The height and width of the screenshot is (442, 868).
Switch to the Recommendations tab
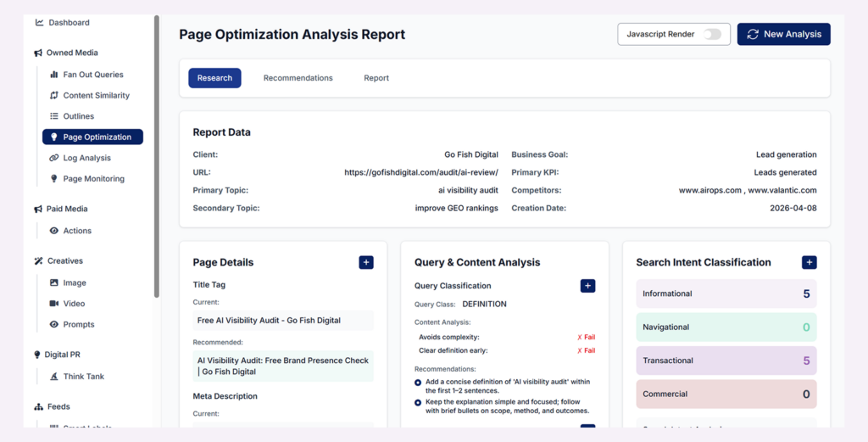pyautogui.click(x=298, y=78)
